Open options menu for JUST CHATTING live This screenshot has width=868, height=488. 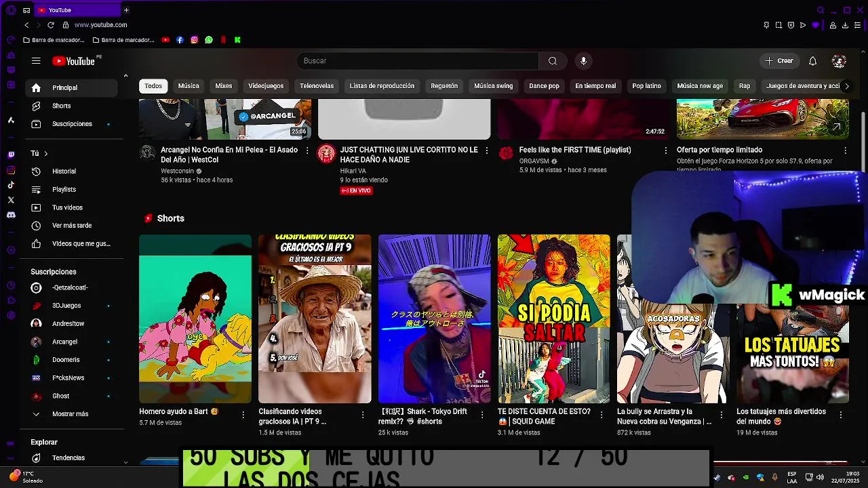pyautogui.click(x=486, y=150)
